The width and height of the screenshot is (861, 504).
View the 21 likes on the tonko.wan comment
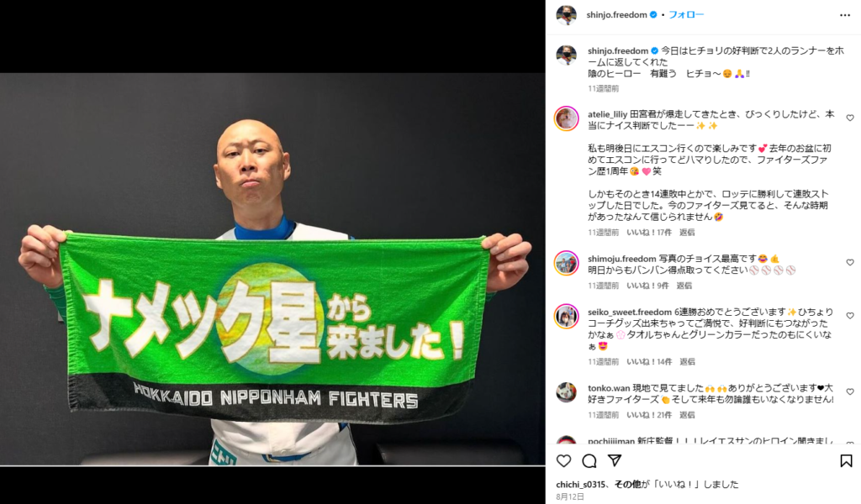pos(649,415)
